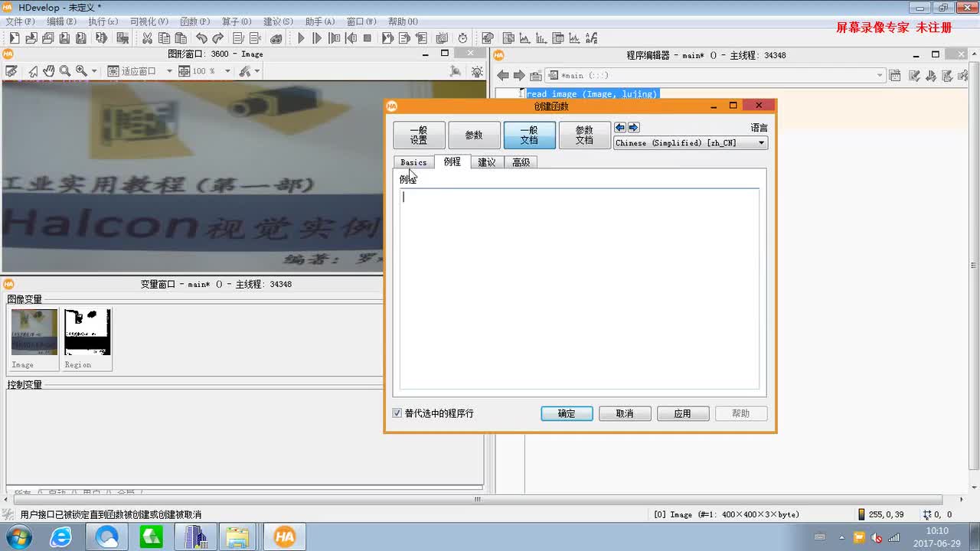
Task: Click the 参数文档 button
Action: tap(584, 135)
